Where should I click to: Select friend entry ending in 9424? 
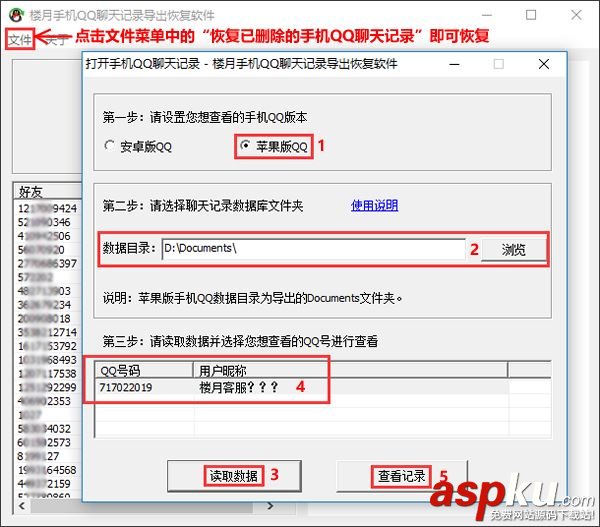click(x=47, y=209)
